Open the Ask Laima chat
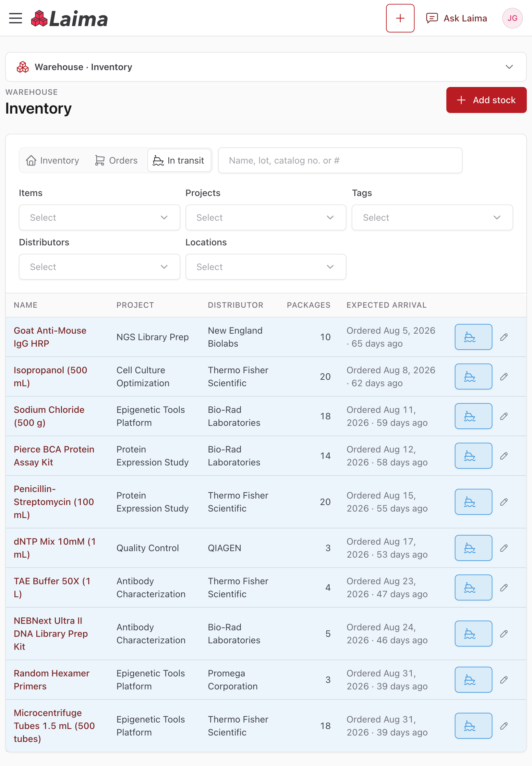This screenshot has width=532, height=766. (x=456, y=19)
